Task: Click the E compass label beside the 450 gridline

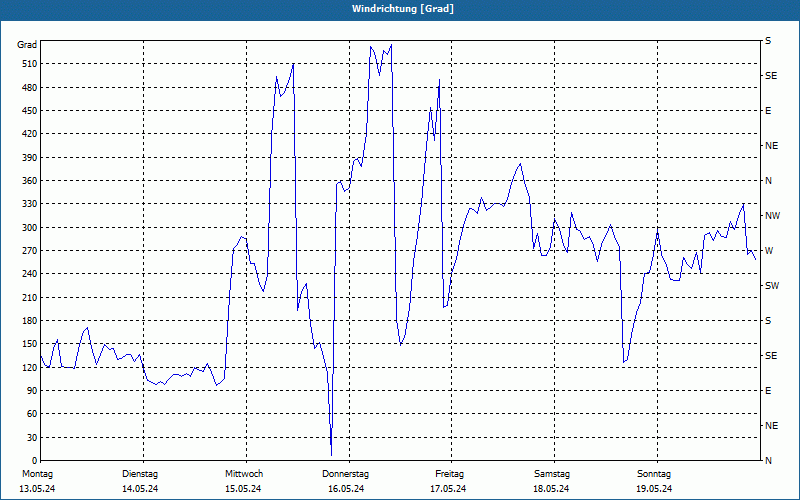Action: pyautogui.click(x=768, y=111)
